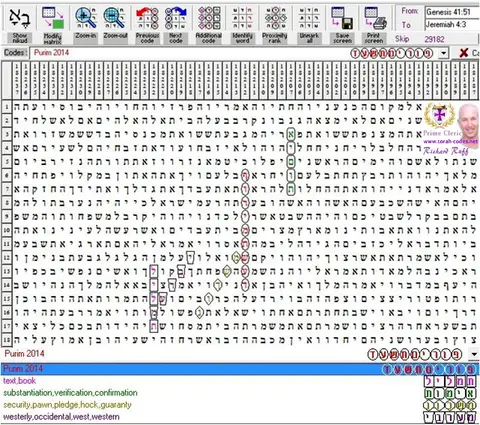Viewport: 480px width, 425px height.
Task: Click the Save screen icon
Action: [342, 18]
